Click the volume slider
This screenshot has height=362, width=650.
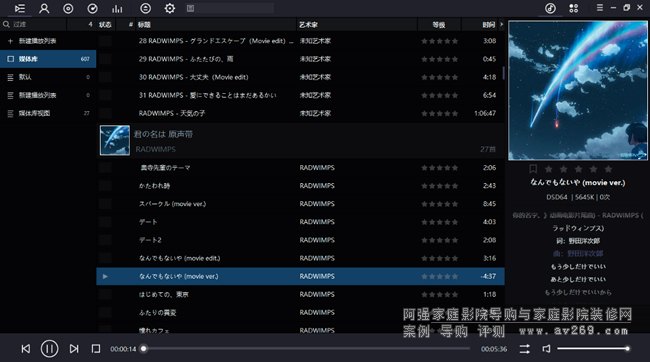click(x=593, y=349)
